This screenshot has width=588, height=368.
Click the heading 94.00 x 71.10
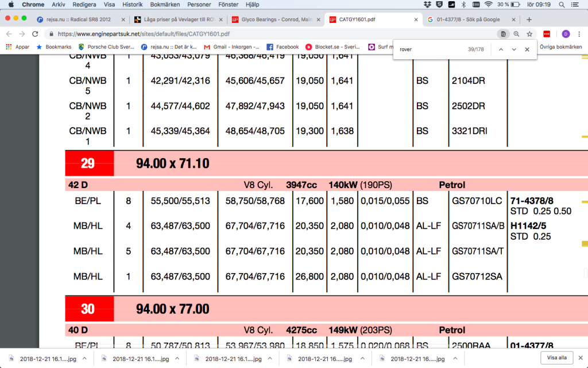[172, 163]
